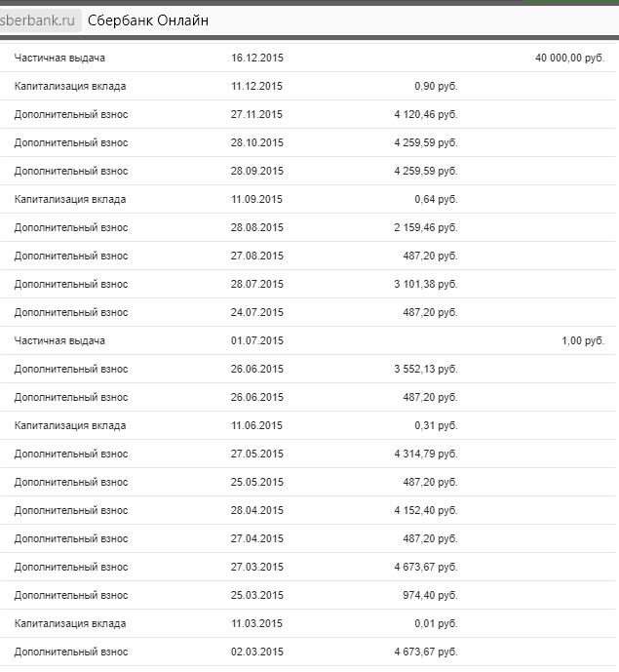This screenshot has height=672, width=619.
Task: Click the 4 314,79 руб. amount
Action: click(x=425, y=455)
